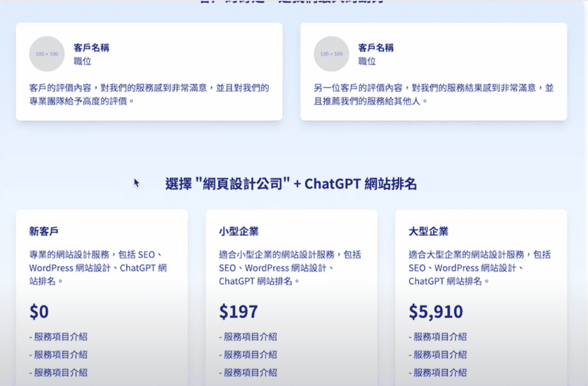Click third 服務項目介紹 item under $197 plan
The image size is (588, 386).
coord(248,373)
